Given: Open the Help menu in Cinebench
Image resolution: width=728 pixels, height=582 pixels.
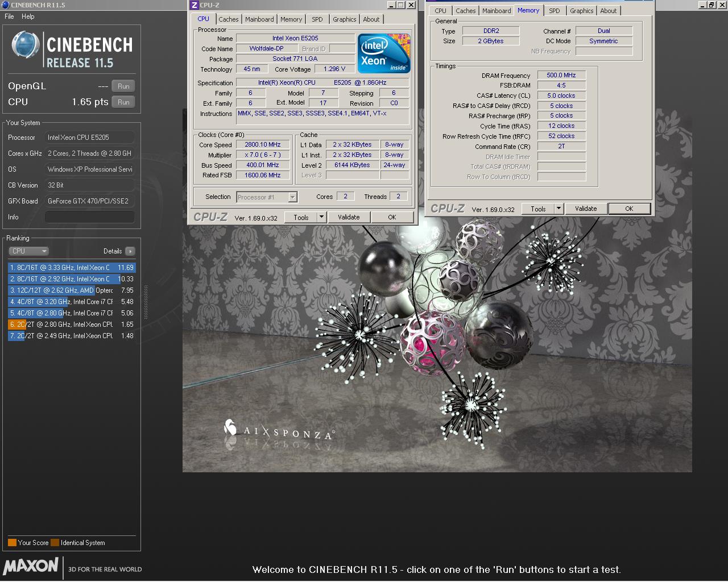Looking at the screenshot, I should click(28, 16).
